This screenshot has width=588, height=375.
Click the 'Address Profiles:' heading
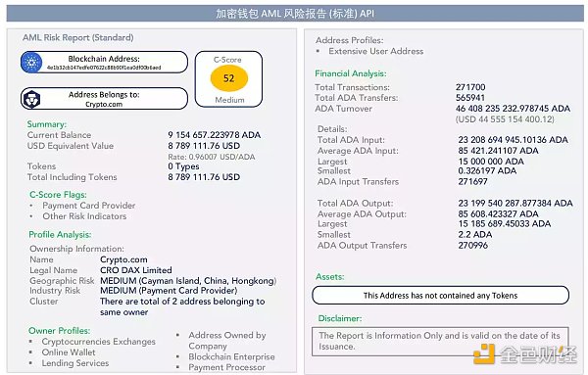(x=350, y=40)
